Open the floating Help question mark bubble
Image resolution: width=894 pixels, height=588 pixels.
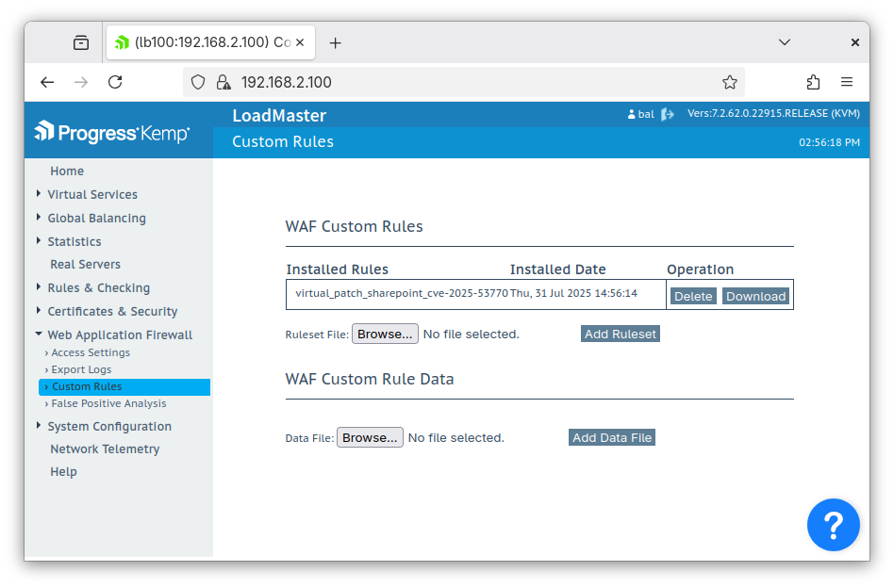point(833,525)
